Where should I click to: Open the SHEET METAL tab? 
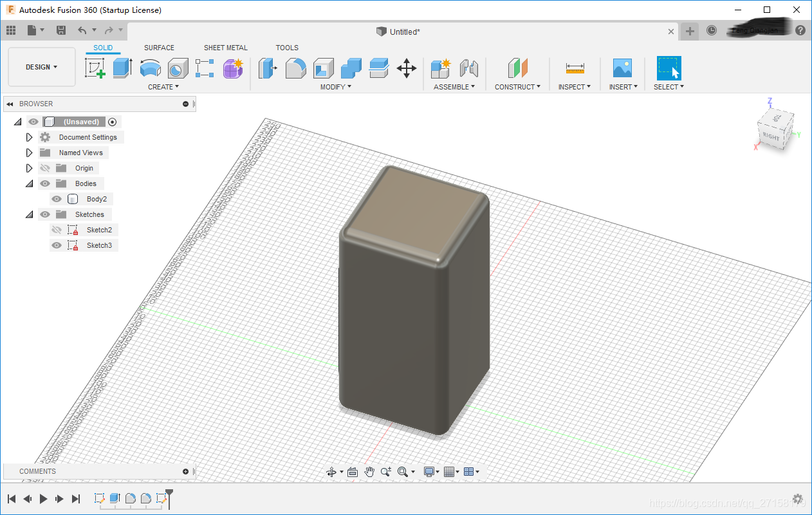point(225,48)
